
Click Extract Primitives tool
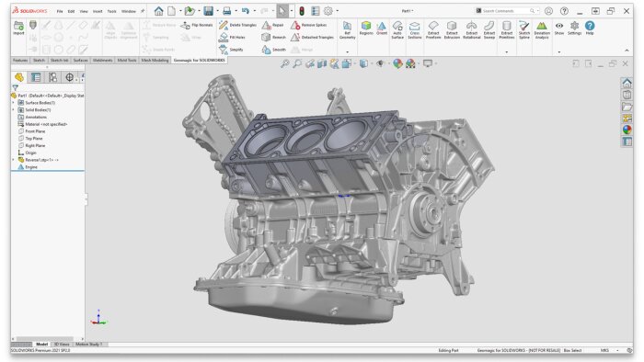tap(506, 30)
